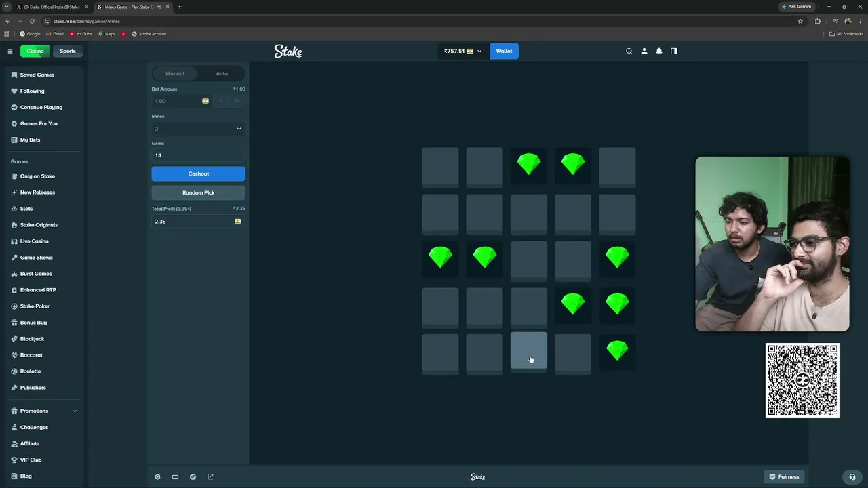This screenshot has width=868, height=488.
Task: Open live support headset icon
Action: tap(852, 476)
